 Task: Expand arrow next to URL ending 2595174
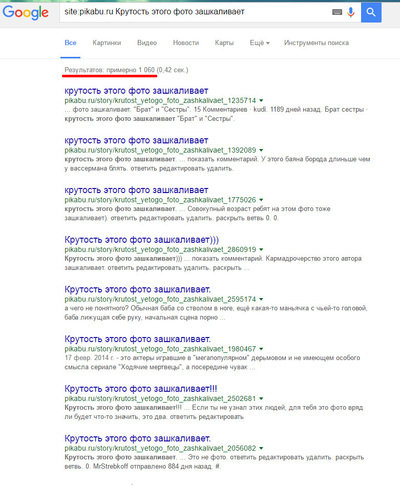click(x=261, y=299)
